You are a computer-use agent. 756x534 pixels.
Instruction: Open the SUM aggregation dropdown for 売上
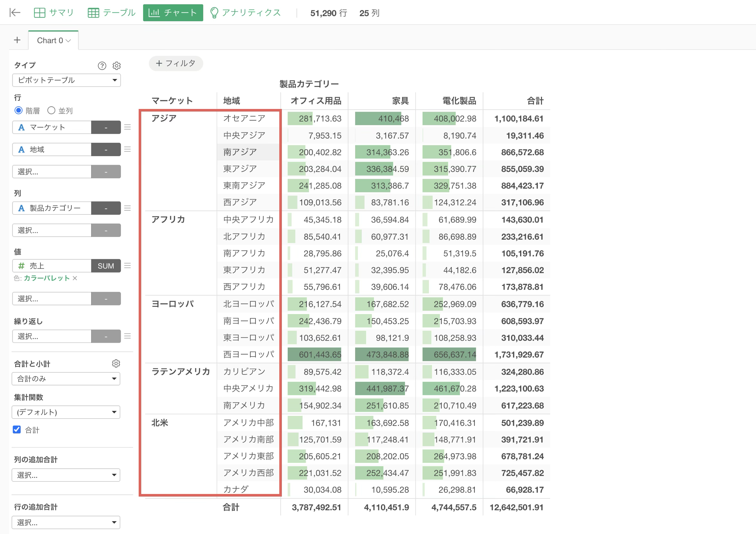[106, 266]
